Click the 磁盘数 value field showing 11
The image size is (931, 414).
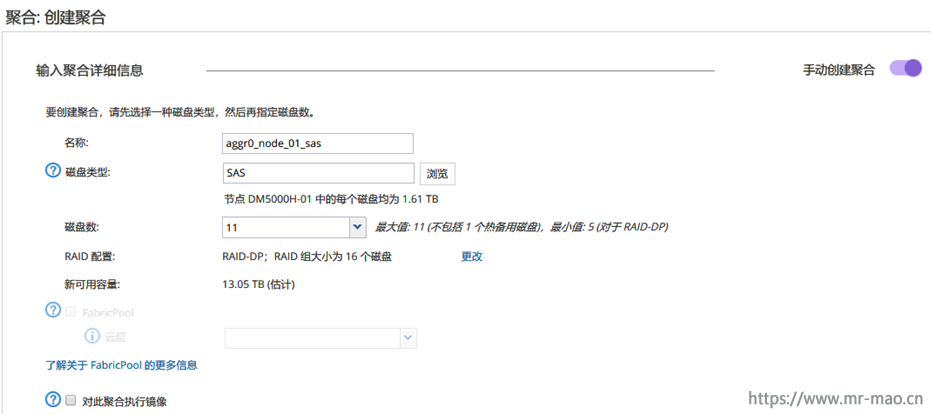(286, 227)
